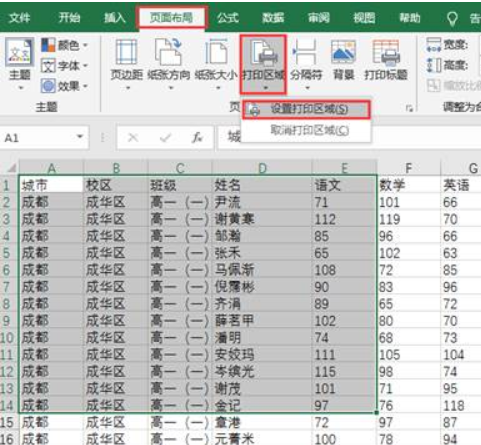This screenshot has height=445, width=481.
Task: Select column F header
Action: [x=409, y=168]
